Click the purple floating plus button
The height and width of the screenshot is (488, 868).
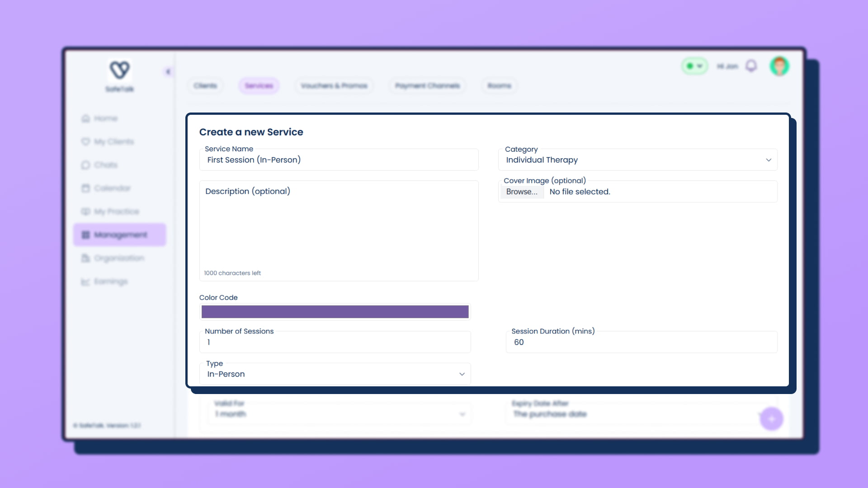pos(771,419)
